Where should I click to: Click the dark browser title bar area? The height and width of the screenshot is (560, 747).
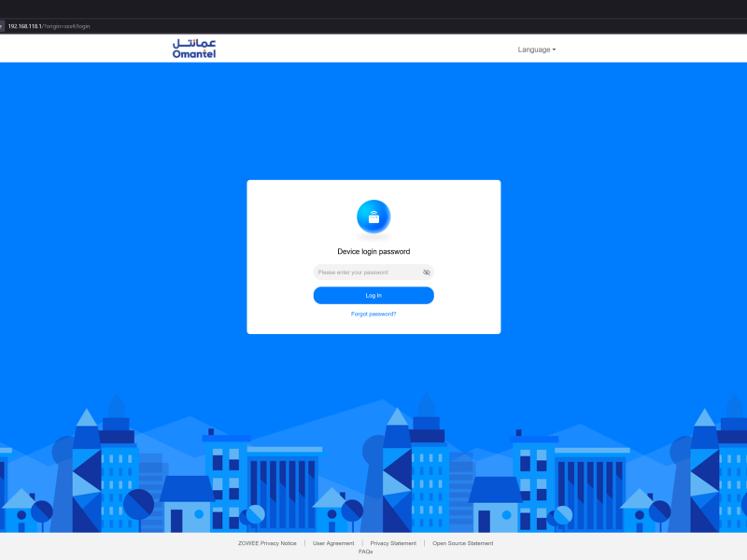click(373, 8)
